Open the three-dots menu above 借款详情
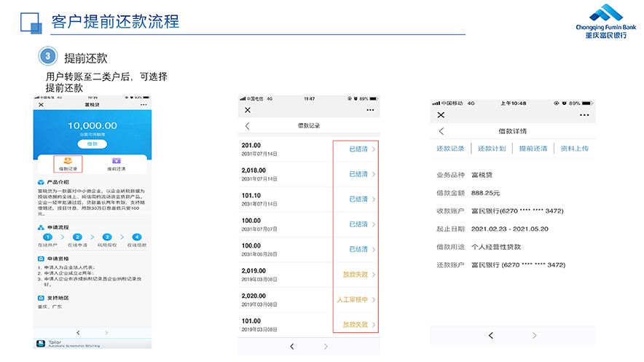This screenshot has width=644, height=362. click(584, 115)
